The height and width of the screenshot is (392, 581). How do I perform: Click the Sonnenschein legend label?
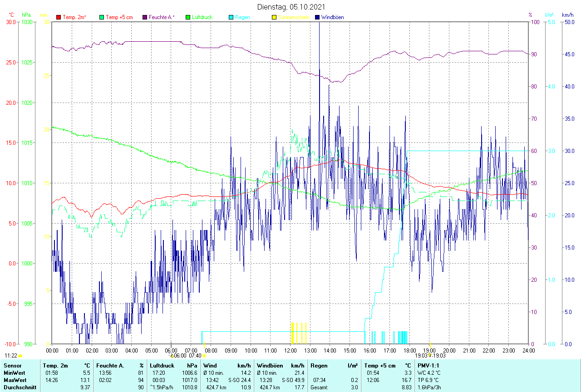point(294,17)
